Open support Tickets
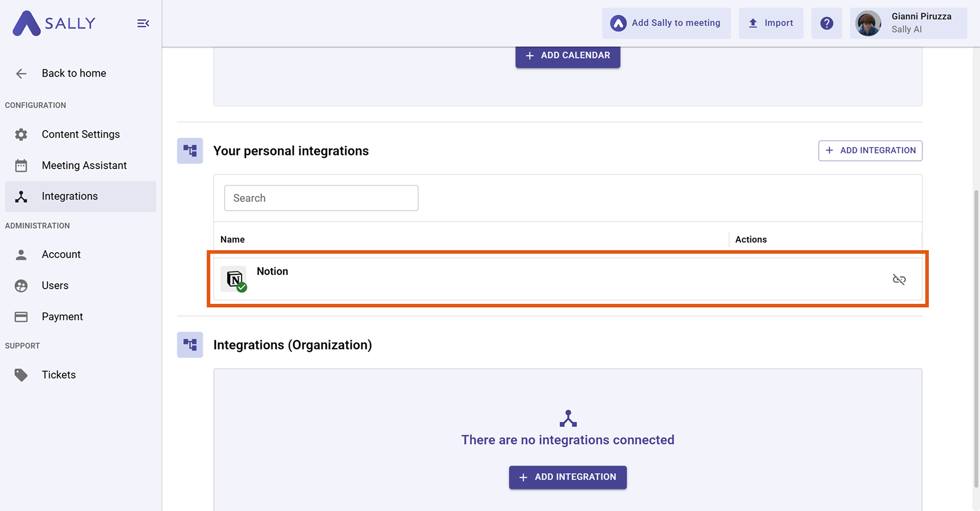Viewport: 980px width, 511px height. click(x=59, y=375)
